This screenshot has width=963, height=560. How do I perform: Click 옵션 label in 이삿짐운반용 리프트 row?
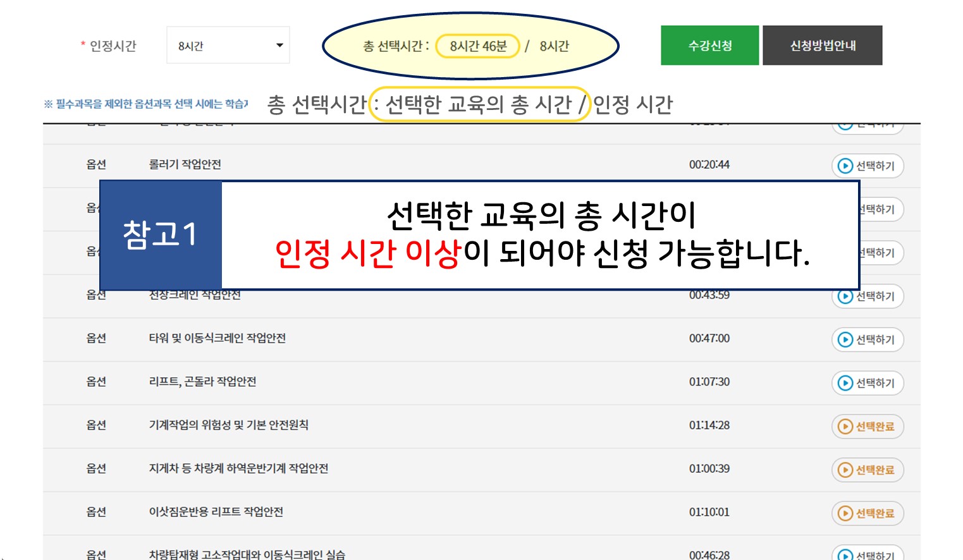click(96, 512)
